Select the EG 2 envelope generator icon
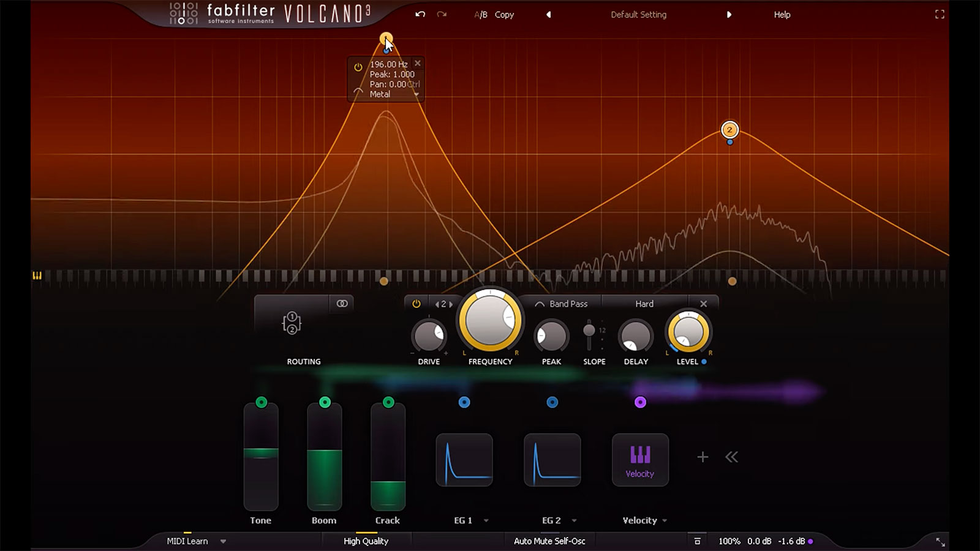The height and width of the screenshot is (551, 980). click(x=551, y=460)
